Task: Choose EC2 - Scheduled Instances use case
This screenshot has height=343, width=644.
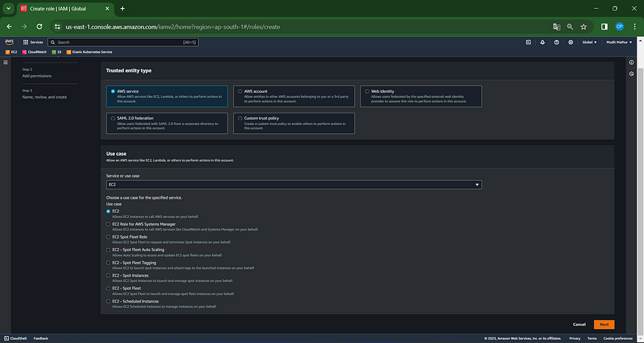Action: point(108,302)
